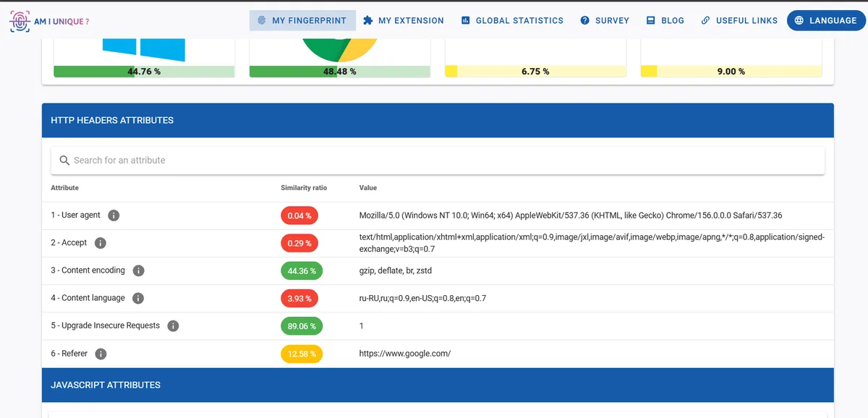Screen dimensions: 868x418
Task: Open the My Extension tab
Action: click(404, 20)
